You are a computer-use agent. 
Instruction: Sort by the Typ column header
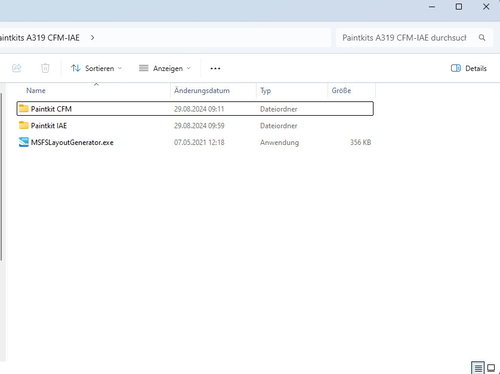[x=265, y=90]
